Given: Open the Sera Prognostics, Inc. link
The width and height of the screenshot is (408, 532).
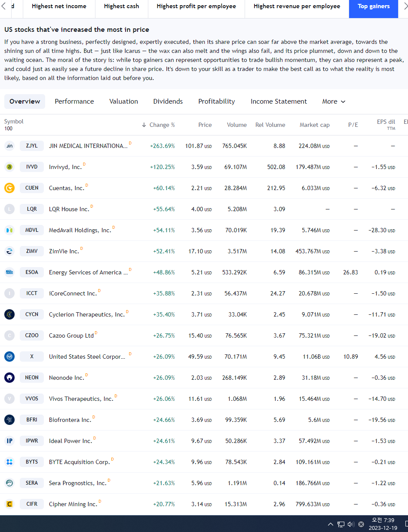Looking at the screenshot, I should click(78, 483).
